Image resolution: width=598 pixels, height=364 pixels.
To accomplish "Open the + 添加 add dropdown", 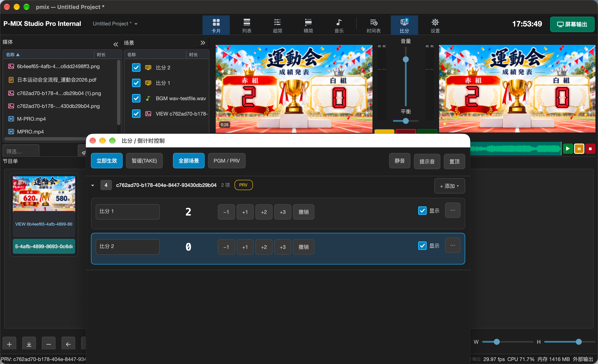I will (450, 186).
